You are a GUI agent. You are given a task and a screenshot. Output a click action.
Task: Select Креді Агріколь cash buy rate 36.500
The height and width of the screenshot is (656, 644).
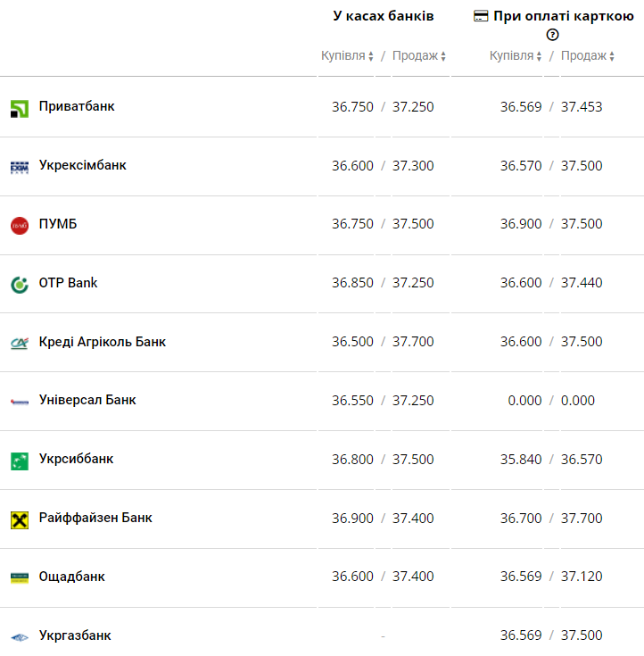(x=352, y=342)
